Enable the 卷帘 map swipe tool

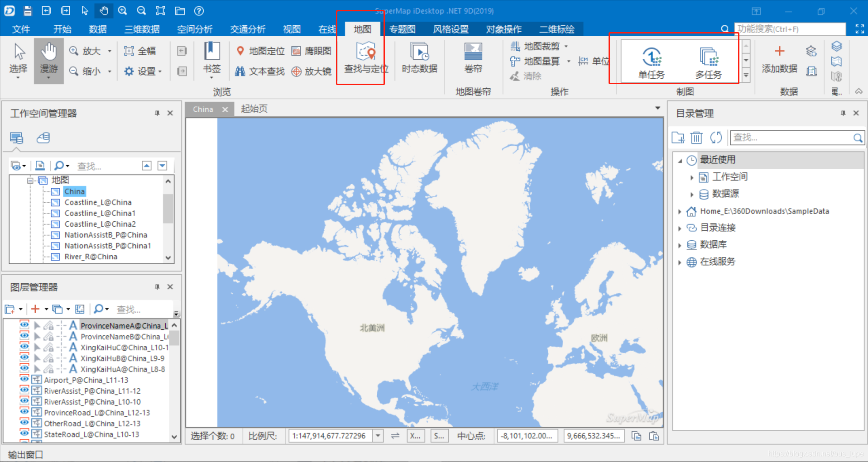[x=473, y=58]
